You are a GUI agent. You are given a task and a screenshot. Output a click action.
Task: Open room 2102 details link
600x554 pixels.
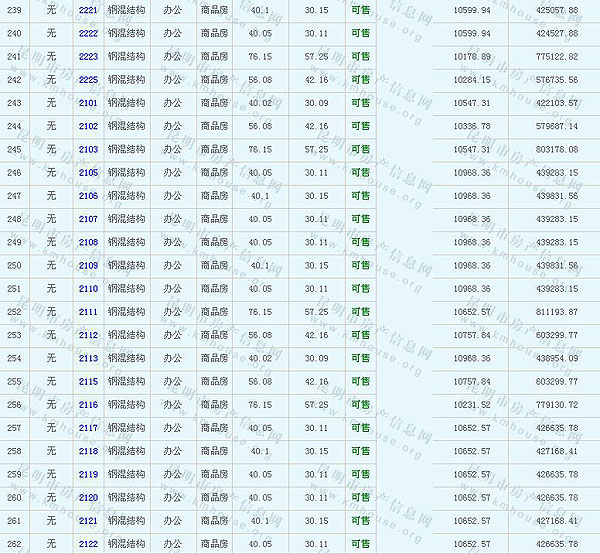tap(88, 126)
